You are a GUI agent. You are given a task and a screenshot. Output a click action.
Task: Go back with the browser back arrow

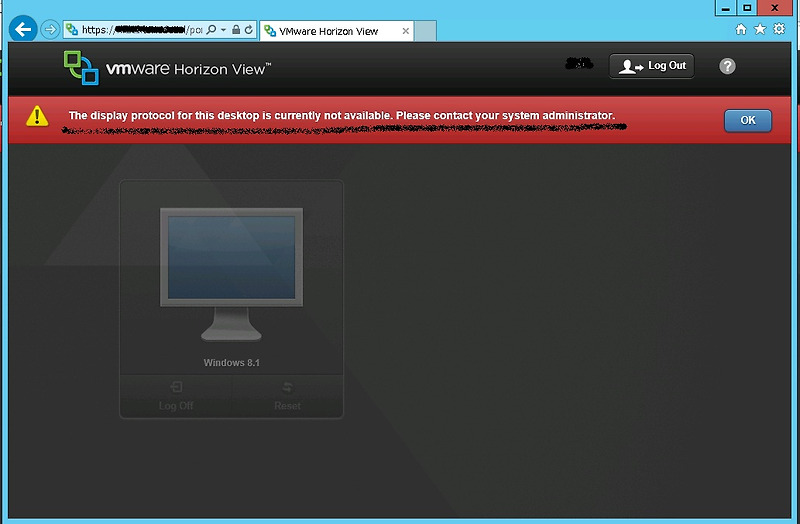click(x=23, y=30)
